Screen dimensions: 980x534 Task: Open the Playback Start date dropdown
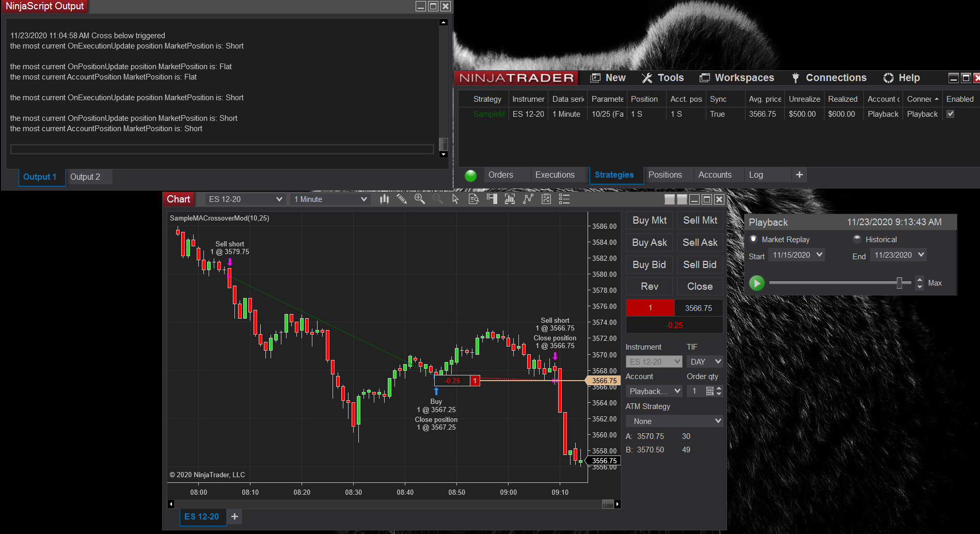point(797,255)
